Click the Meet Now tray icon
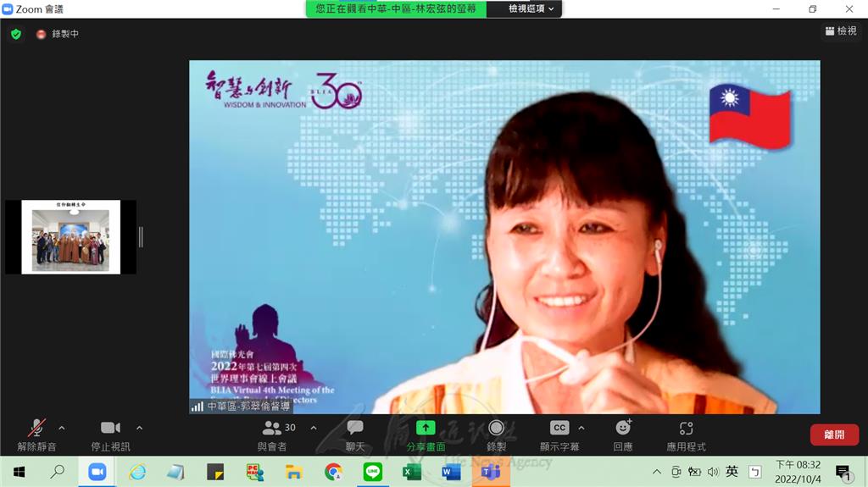The height and width of the screenshot is (487, 868). [x=676, y=472]
